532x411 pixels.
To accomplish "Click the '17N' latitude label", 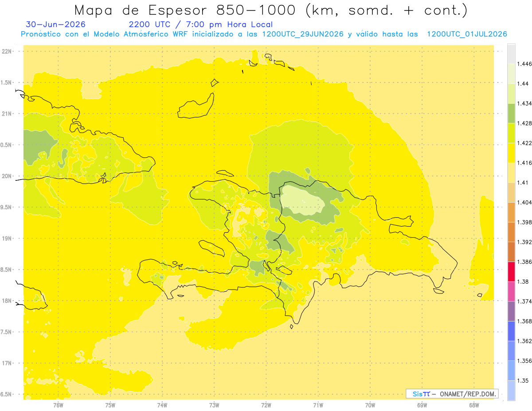I will tap(7, 363).
